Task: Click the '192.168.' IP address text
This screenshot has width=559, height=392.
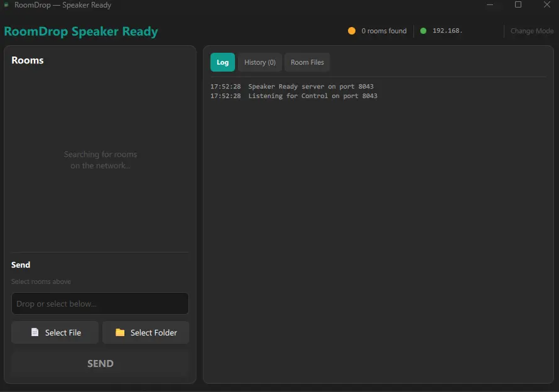Action: [447, 31]
